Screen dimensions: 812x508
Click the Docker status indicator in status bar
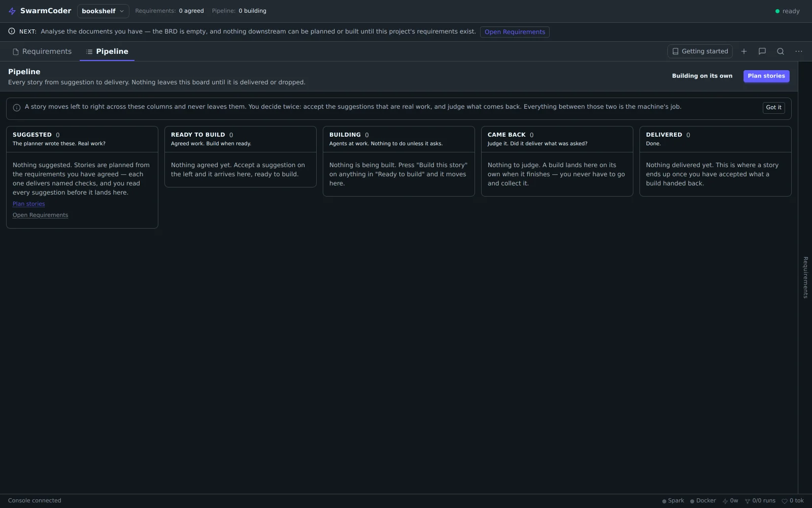click(703, 501)
